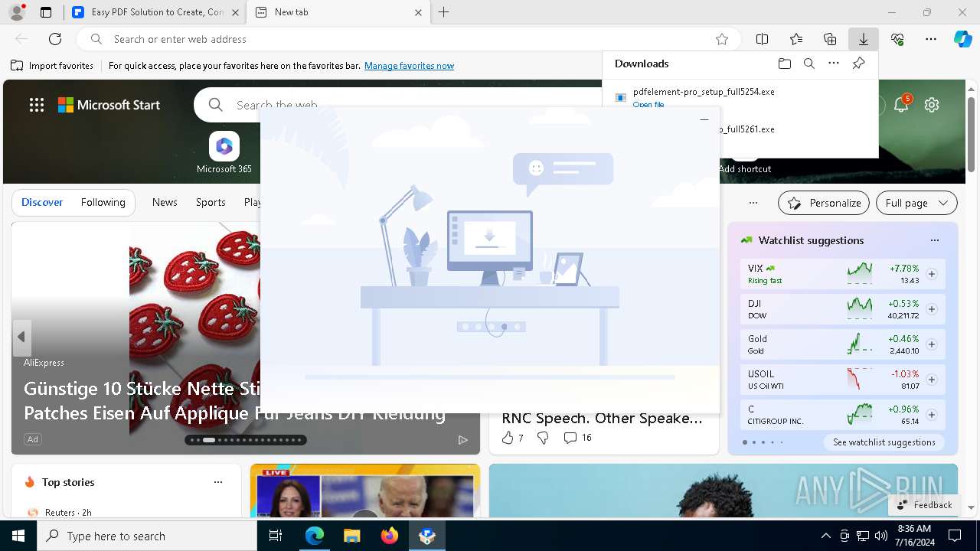Open Task View on taskbar
This screenshot has width=980, height=551.
pos(276,536)
